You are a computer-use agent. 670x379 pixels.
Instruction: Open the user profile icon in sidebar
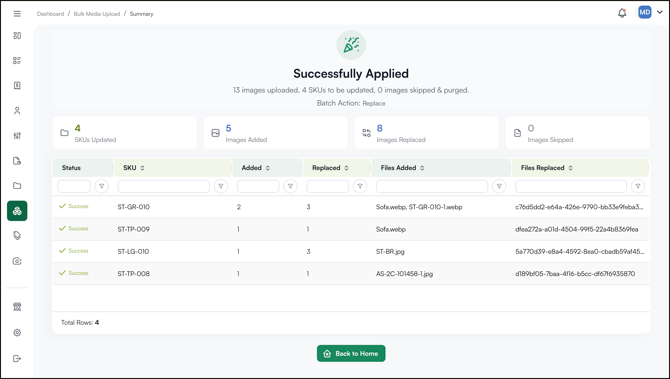(x=17, y=111)
